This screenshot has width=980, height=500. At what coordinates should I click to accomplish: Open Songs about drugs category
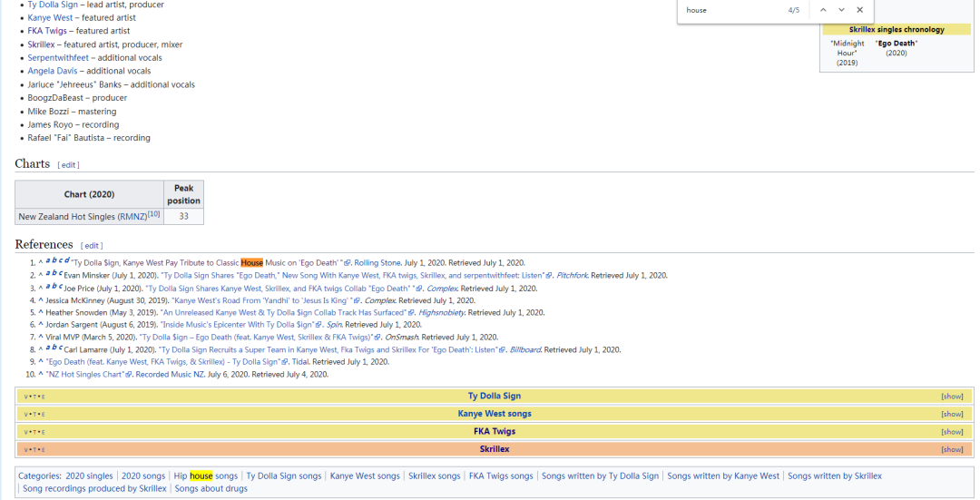click(x=211, y=488)
